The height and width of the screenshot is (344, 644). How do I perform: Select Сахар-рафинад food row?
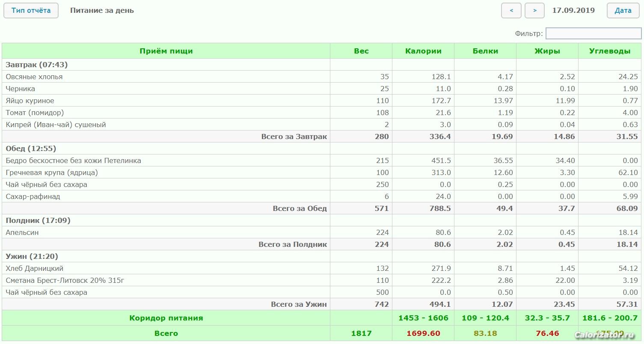[x=322, y=196]
